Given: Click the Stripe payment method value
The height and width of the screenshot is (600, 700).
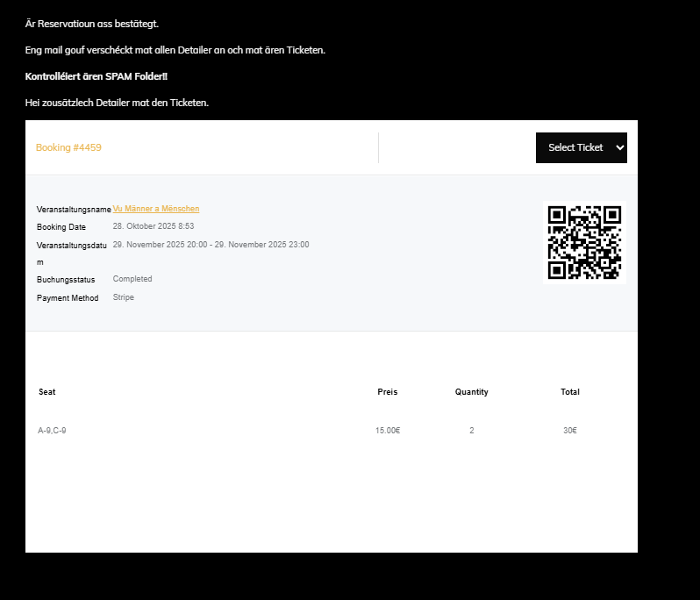Looking at the screenshot, I should coord(124,297).
